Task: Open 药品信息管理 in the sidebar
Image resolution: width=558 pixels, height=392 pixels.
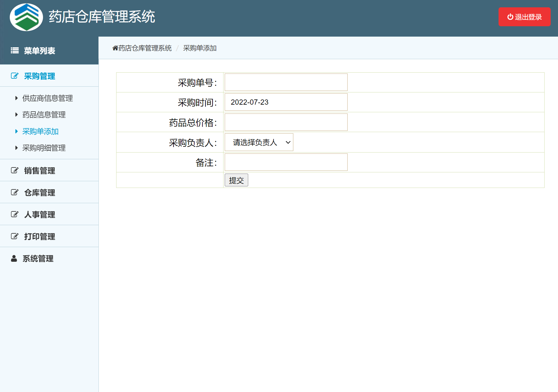Action: 44,115
